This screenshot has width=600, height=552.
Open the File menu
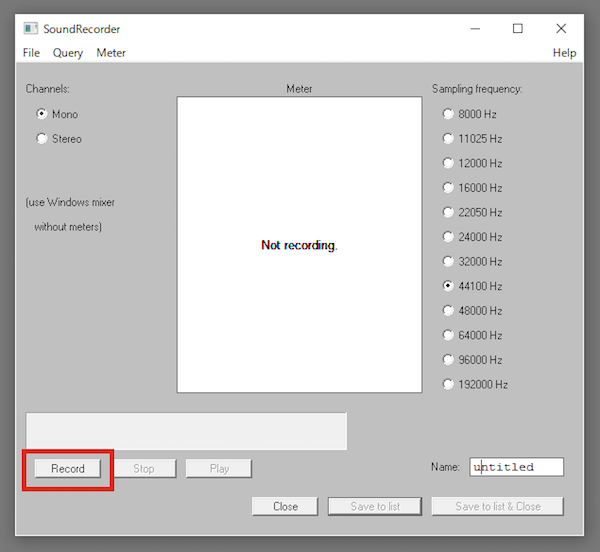[x=31, y=53]
